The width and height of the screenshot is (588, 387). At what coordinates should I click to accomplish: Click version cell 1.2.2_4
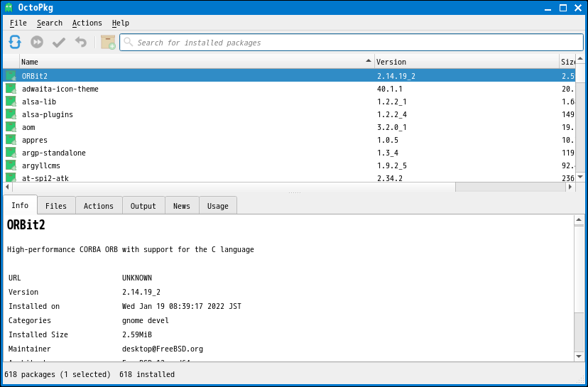point(392,114)
